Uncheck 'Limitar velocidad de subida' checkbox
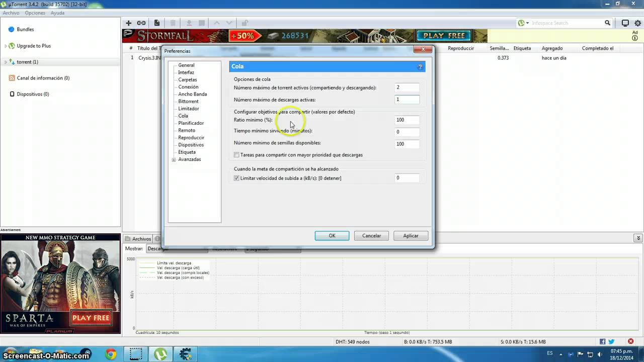The image size is (644, 362). coord(236,178)
